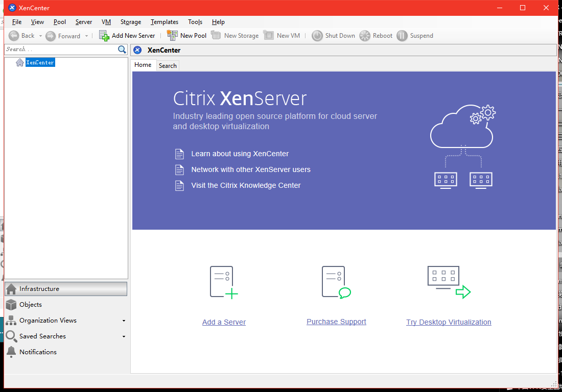
Task: Click the Suspend pause icon
Action: click(x=402, y=36)
